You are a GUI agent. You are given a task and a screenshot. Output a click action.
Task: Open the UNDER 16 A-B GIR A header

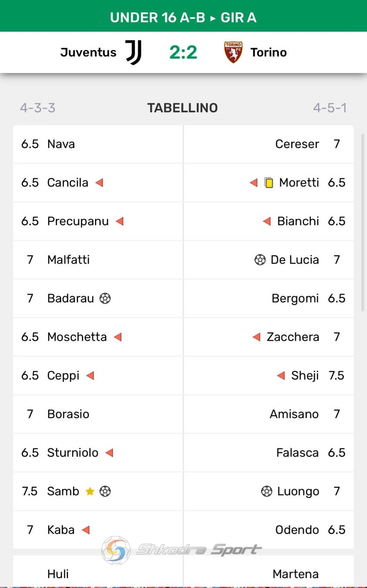(183, 17)
